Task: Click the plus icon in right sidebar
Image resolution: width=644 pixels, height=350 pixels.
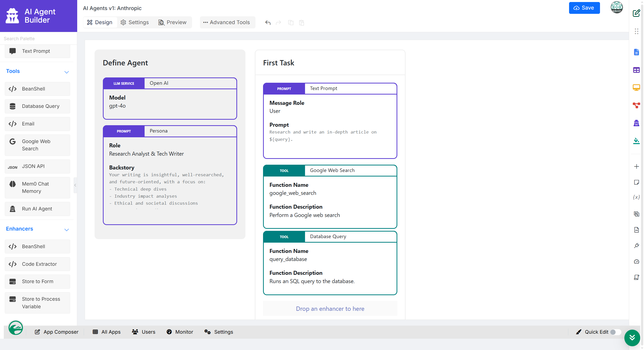Action: (x=636, y=166)
